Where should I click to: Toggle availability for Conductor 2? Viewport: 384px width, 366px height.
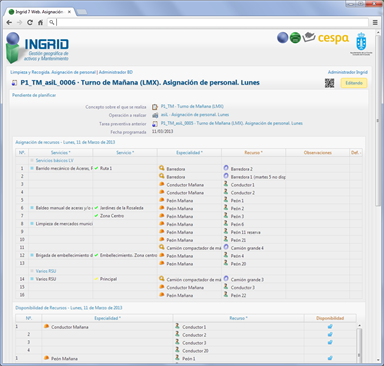(x=330, y=334)
